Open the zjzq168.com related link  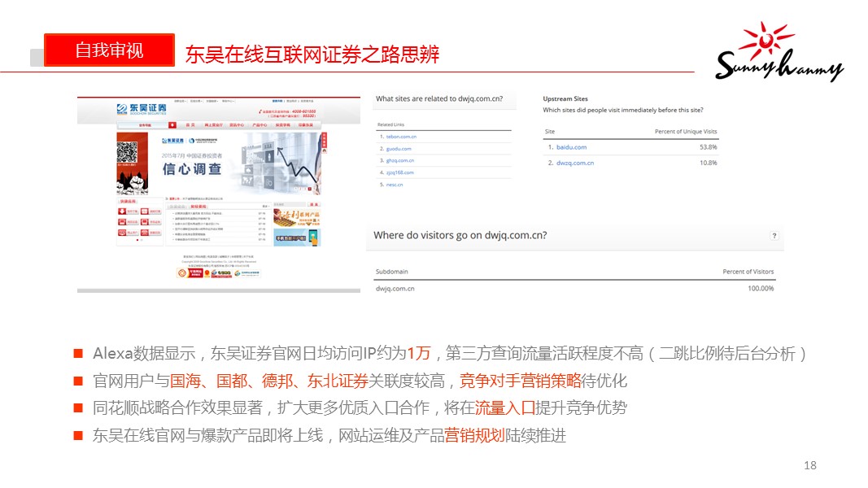(x=399, y=172)
